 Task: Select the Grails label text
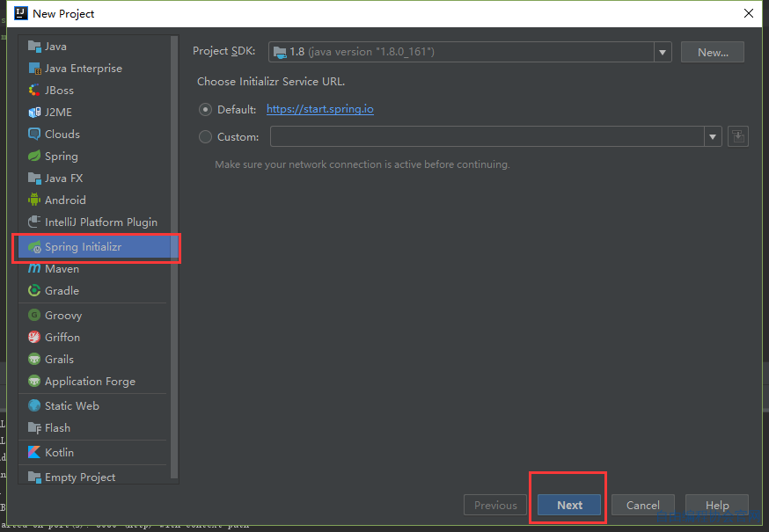59,360
